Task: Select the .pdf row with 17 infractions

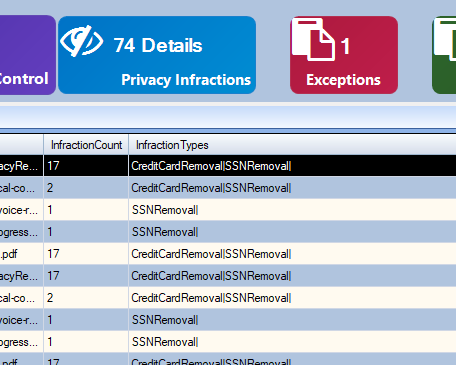Action: [x=228, y=254]
